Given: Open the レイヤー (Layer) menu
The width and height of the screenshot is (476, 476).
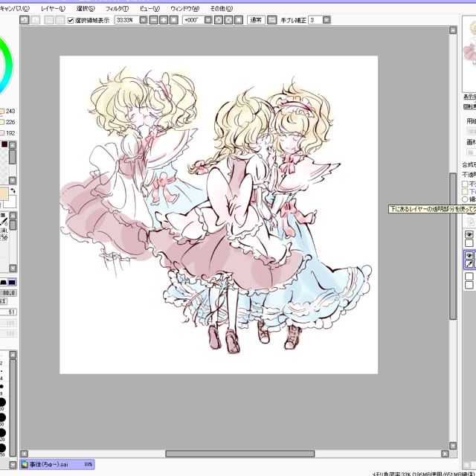Looking at the screenshot, I should click(53, 8).
